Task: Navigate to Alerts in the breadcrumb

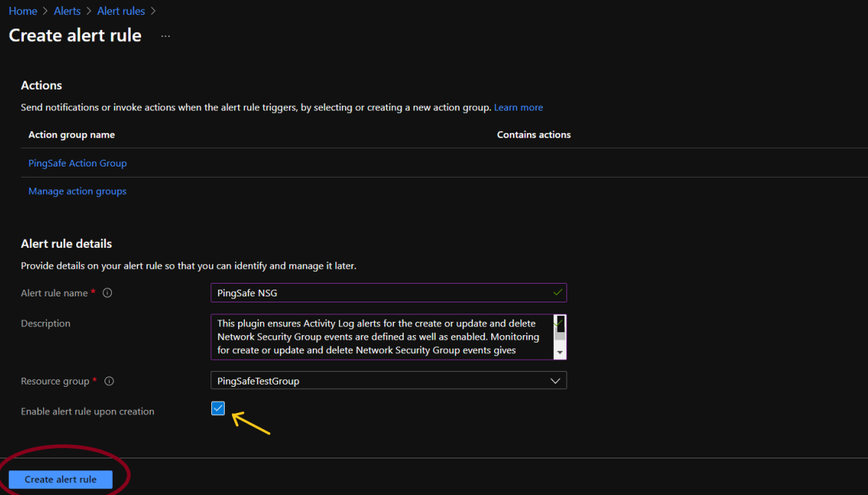Action: 67,11
